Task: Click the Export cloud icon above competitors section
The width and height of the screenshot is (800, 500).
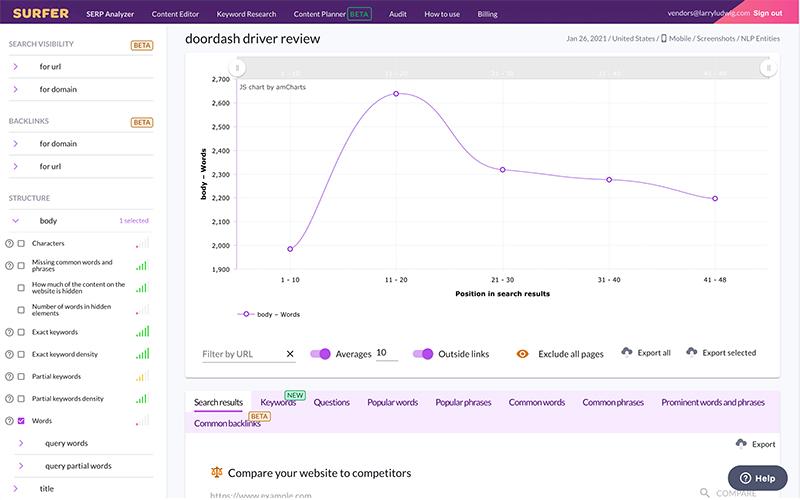Action: coord(740,443)
